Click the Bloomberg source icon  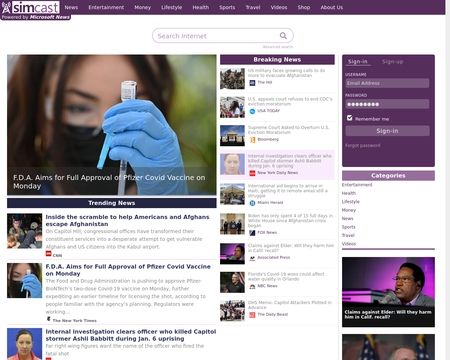click(x=252, y=139)
